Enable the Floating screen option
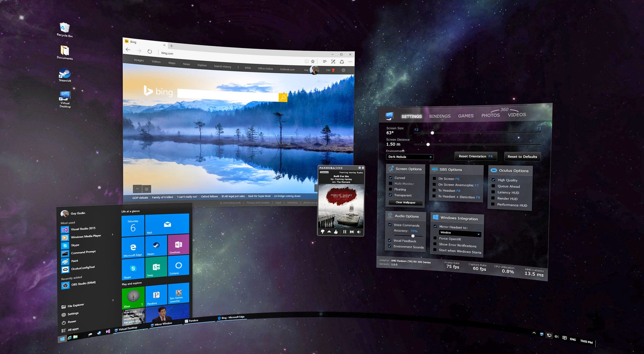 [390, 189]
